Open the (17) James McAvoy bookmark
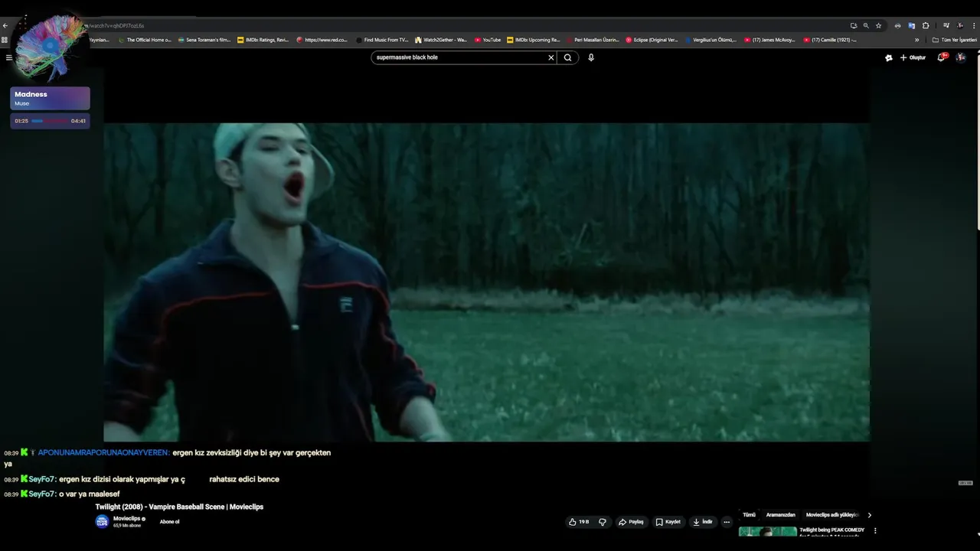Screen dimensions: 980x551 tap(769, 40)
